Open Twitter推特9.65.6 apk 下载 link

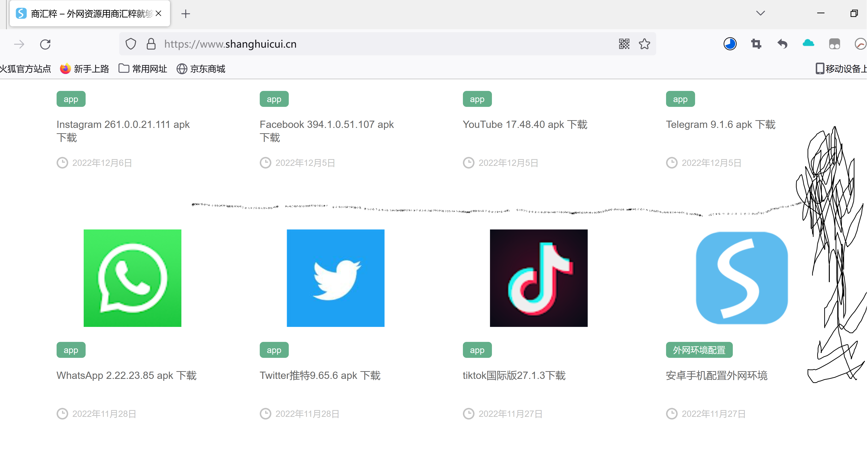click(320, 375)
